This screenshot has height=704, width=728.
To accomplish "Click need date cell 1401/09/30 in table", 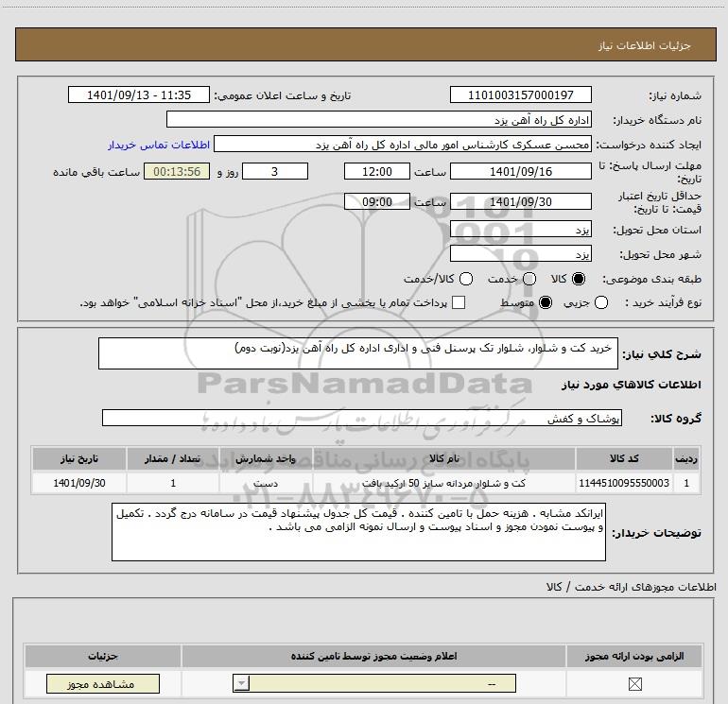I will (79, 483).
